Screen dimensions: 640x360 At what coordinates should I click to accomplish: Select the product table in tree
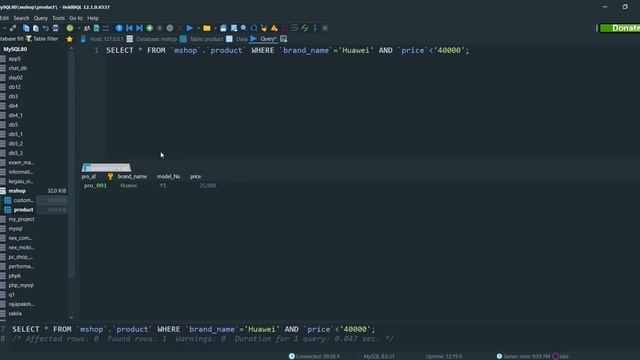pyautogui.click(x=23, y=210)
